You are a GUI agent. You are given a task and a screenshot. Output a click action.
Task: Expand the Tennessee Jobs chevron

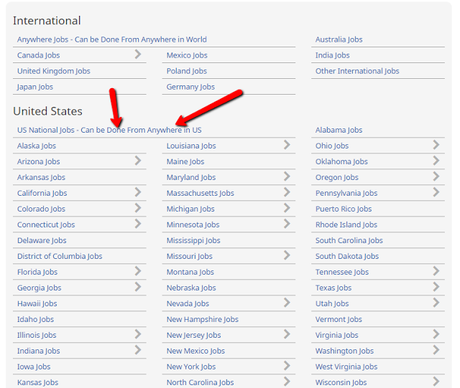436,271
